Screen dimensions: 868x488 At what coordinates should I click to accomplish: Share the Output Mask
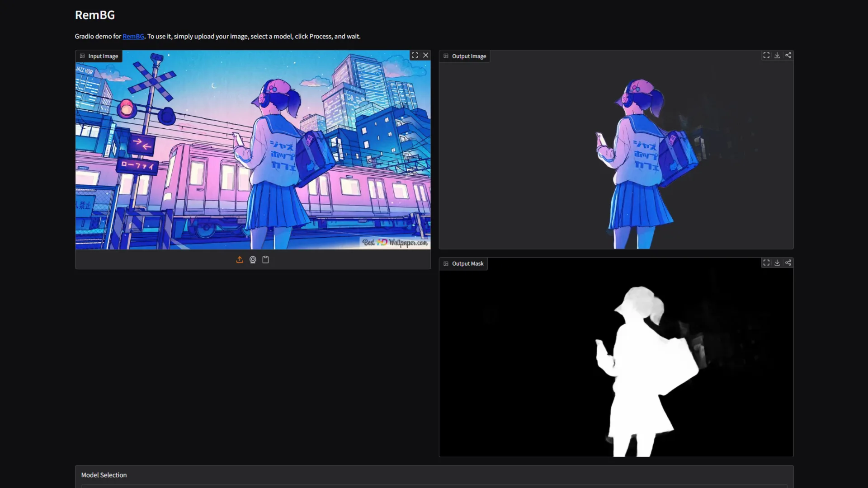tap(788, 263)
